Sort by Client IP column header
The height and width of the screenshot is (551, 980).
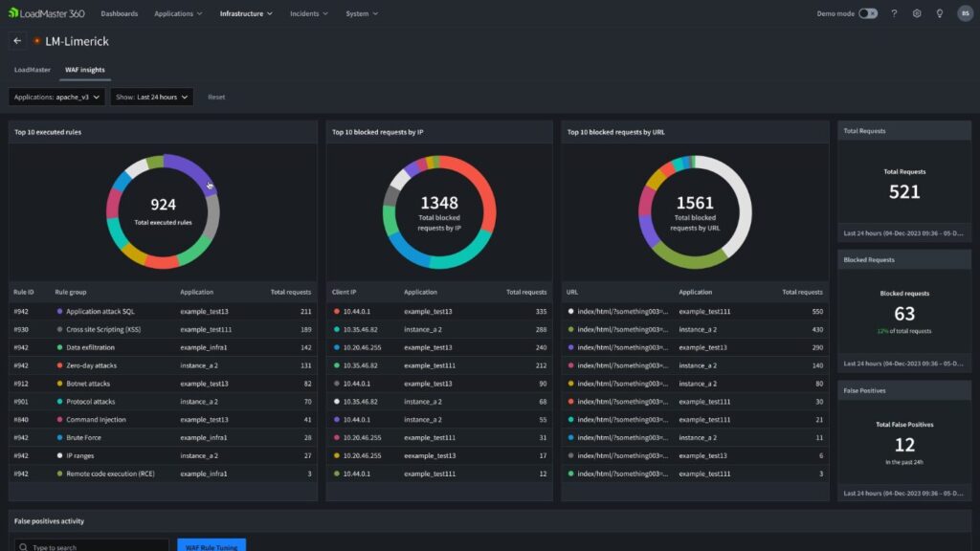[x=344, y=292]
